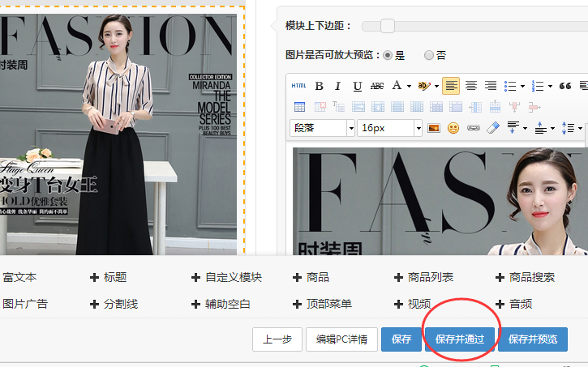
Task: Add a 商品列表 module
Action: (423, 277)
